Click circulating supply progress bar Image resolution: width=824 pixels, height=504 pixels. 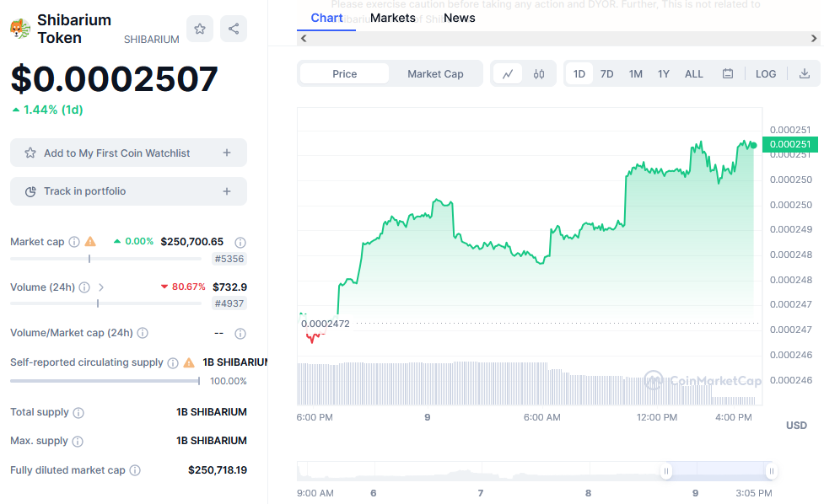point(105,381)
